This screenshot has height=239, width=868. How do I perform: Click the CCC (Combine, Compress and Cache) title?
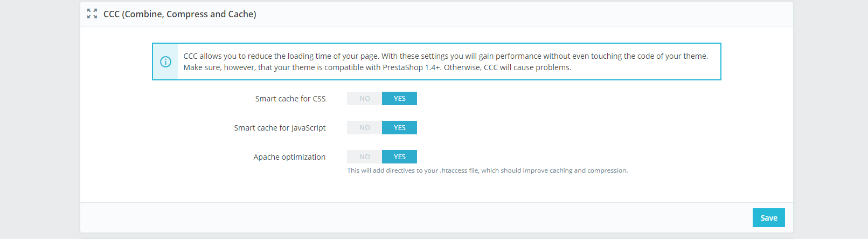pyautogui.click(x=180, y=14)
